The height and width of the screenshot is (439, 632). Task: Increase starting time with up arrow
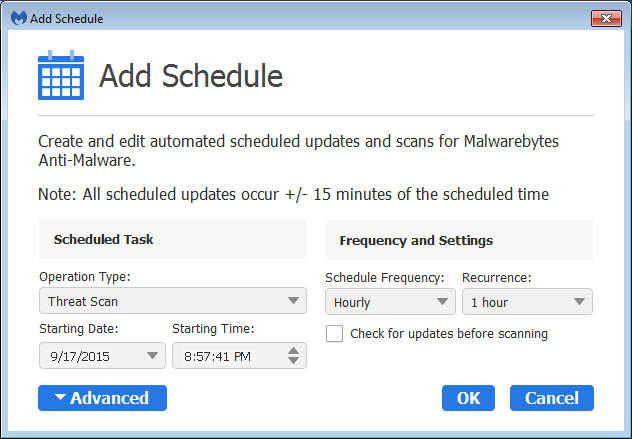(x=293, y=351)
